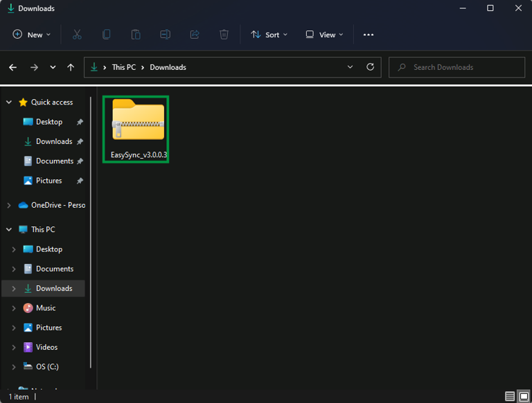Switch to large icons view in status bar
Screen dimensions: 532x403
click(524, 396)
